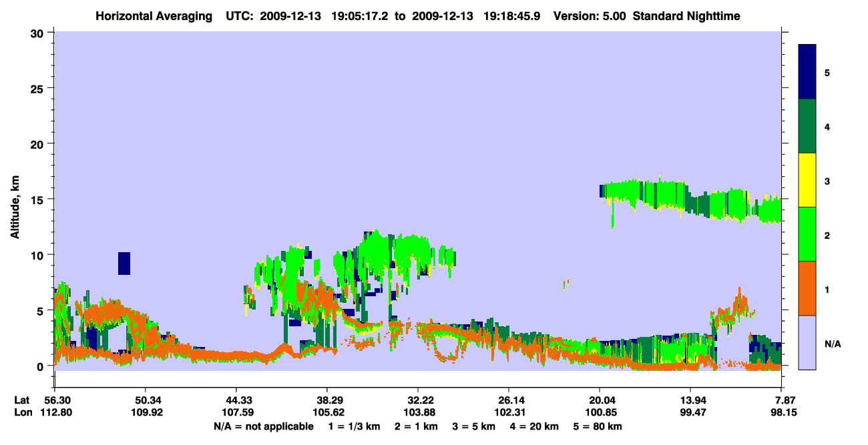
Task: Click the colorbar label '1'
Action: coord(827,289)
